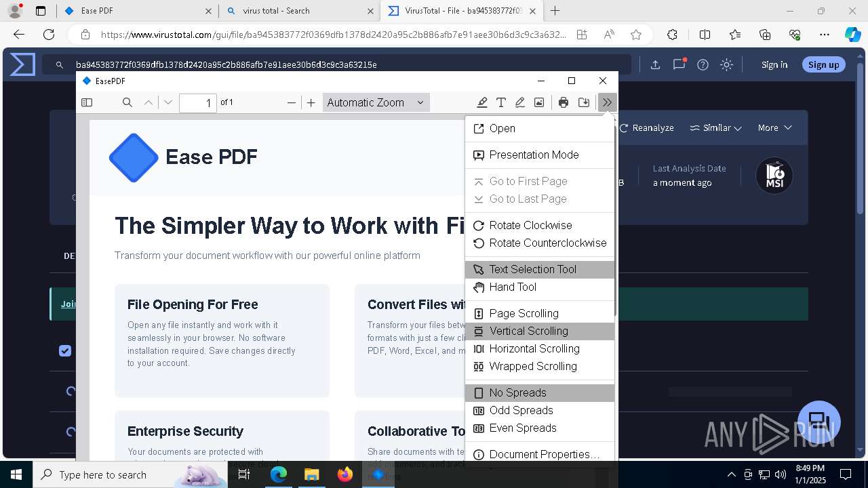Open the read aloud icon
The image size is (868, 488).
click(x=609, y=35)
